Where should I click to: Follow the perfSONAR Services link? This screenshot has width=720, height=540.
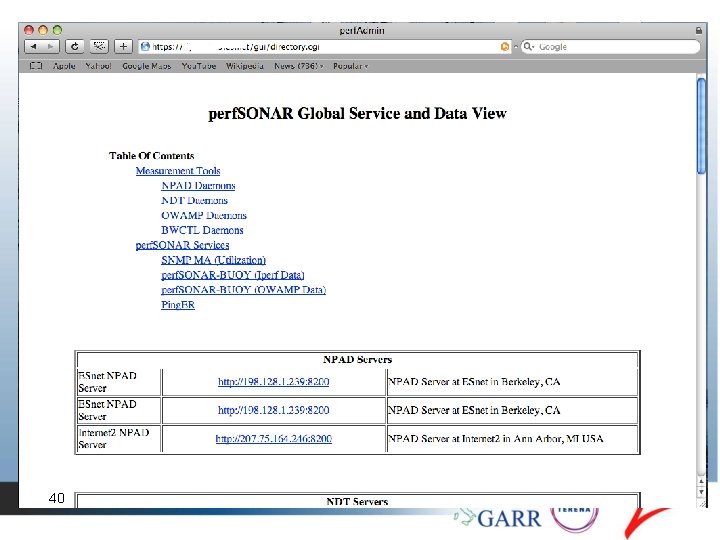(182, 245)
